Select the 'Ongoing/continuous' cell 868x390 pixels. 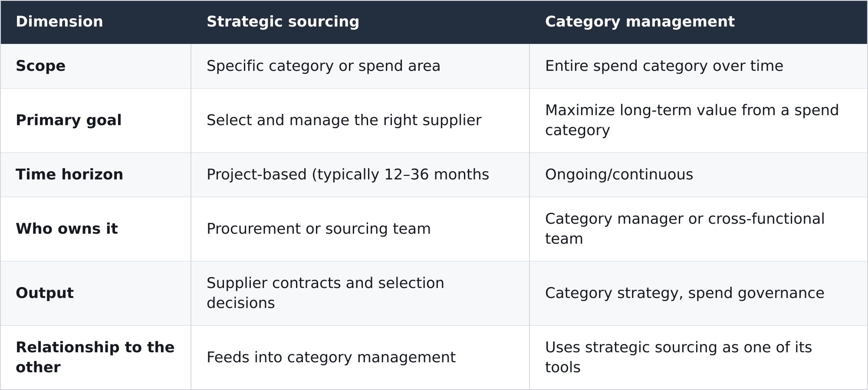[x=698, y=175]
